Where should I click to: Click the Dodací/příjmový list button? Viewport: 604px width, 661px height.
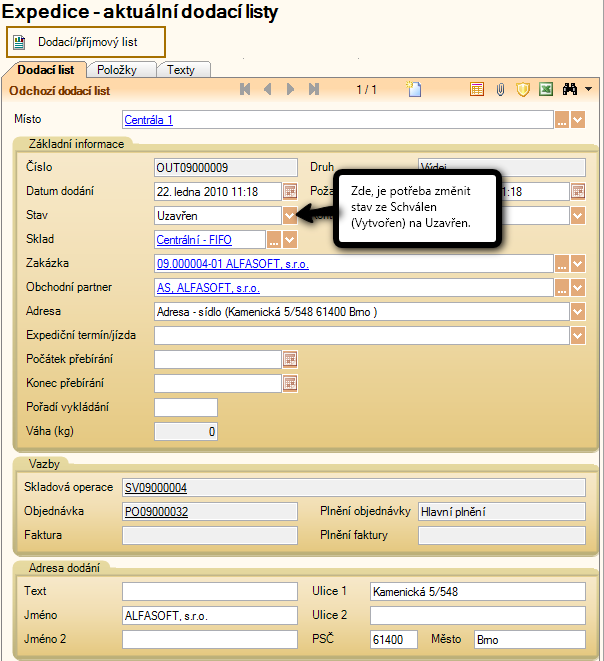(x=86, y=42)
